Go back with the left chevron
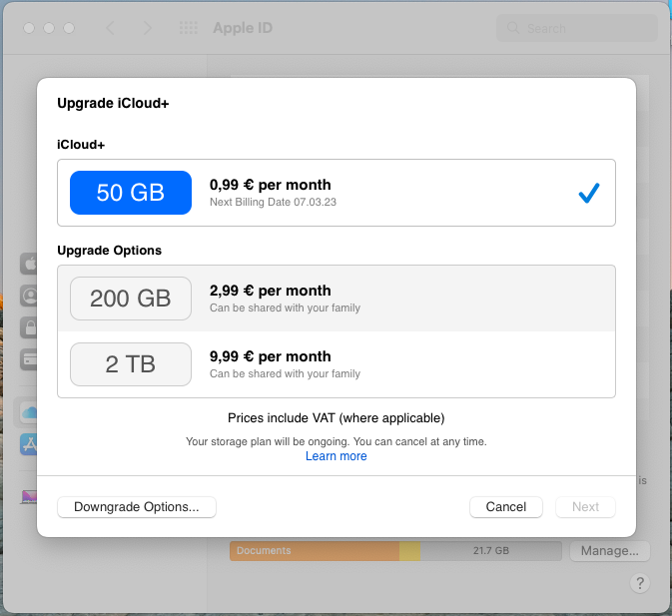The width and height of the screenshot is (672, 616). [x=110, y=28]
